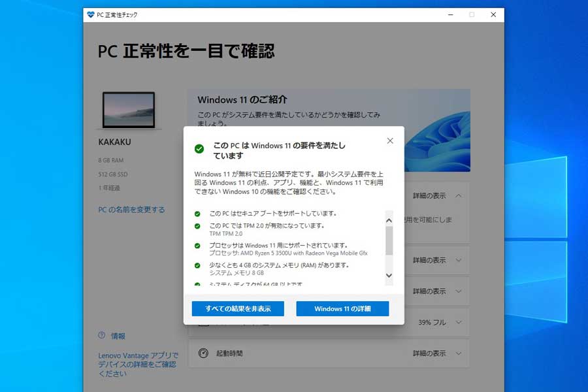Click the 8 GB RAM text
This screenshot has height=392, width=588.
pyautogui.click(x=110, y=160)
